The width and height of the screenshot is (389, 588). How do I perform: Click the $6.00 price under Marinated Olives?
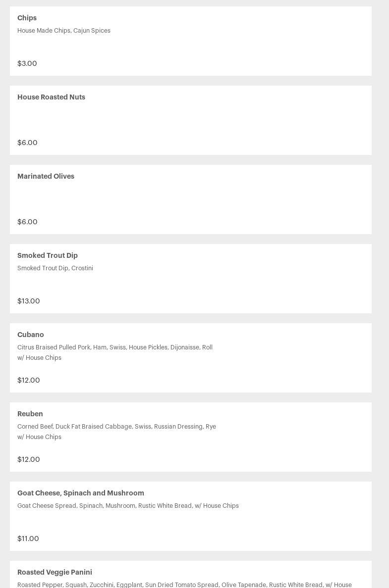tap(27, 222)
